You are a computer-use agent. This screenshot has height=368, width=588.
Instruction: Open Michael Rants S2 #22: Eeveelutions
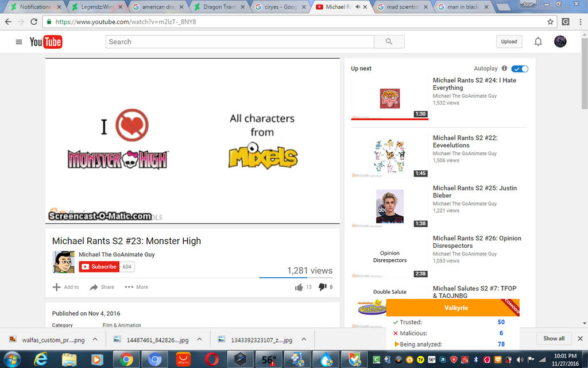(x=465, y=141)
